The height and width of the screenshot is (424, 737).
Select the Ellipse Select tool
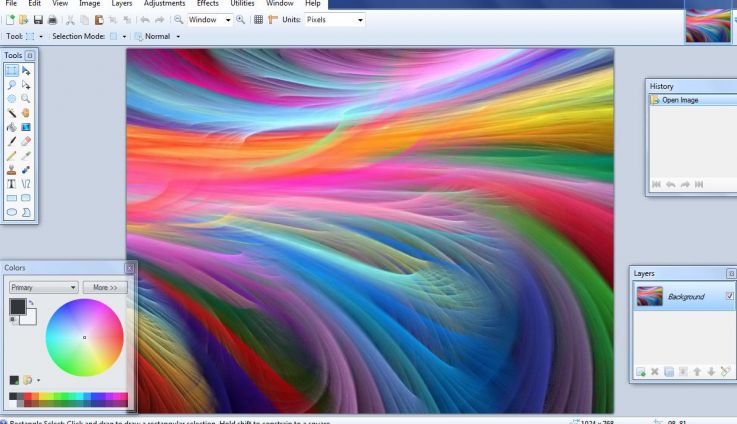(12, 99)
